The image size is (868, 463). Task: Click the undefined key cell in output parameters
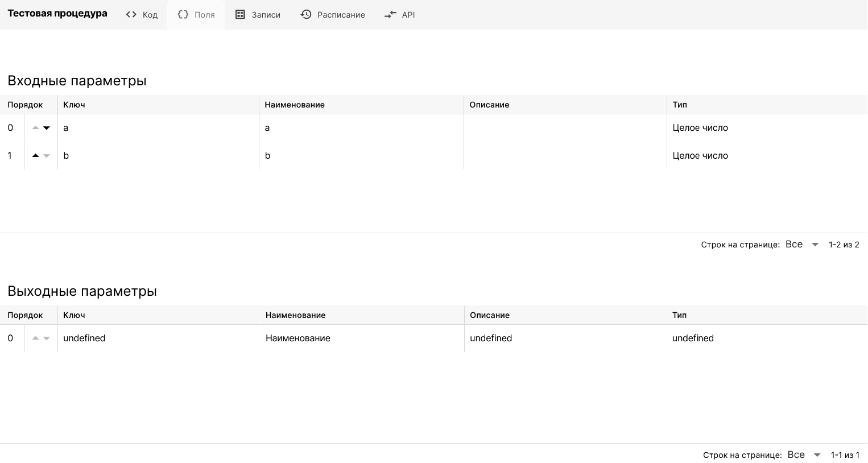pos(84,338)
